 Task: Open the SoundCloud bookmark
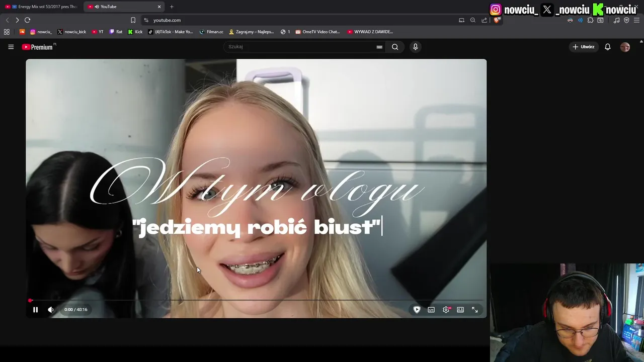(22, 32)
